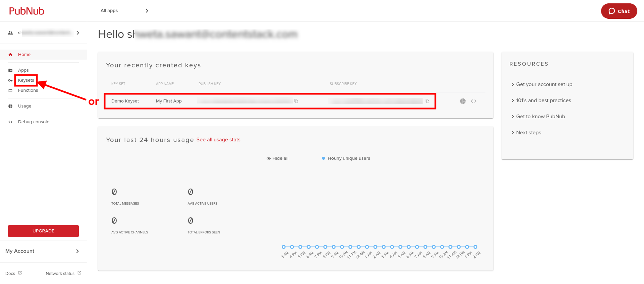This screenshot has height=284, width=644.
Task: Click the TOTAL MESSAGES stat value
Action: [114, 192]
